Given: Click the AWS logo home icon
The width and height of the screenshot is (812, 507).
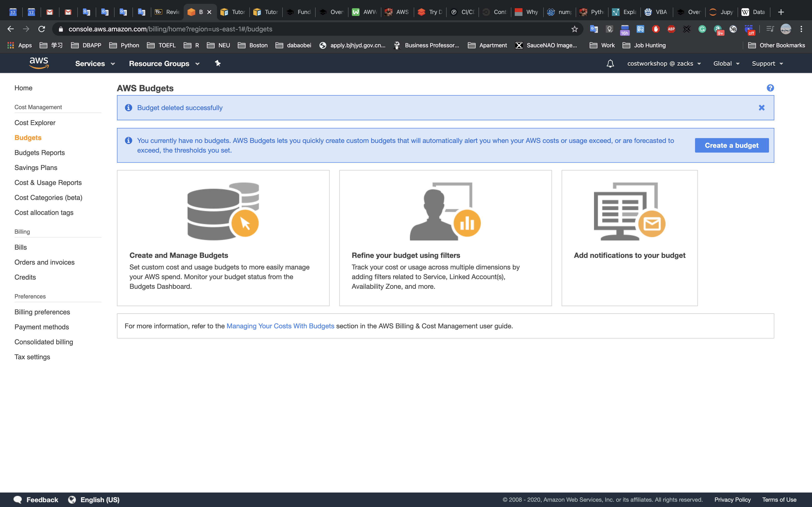Looking at the screenshot, I should (39, 63).
